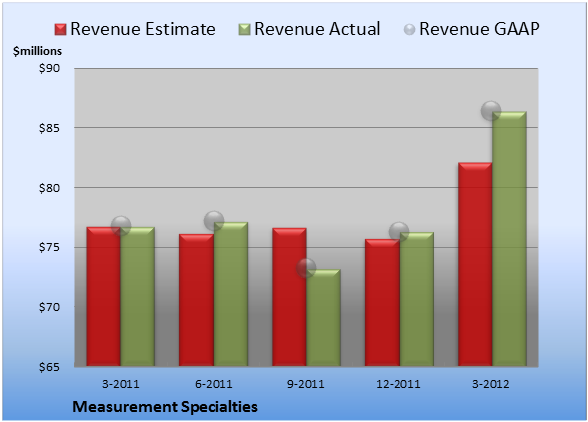Viewport: 588px width, 422px height.
Task: Click the "Measurement Specialties" chart title
Action: pyautogui.click(x=165, y=407)
